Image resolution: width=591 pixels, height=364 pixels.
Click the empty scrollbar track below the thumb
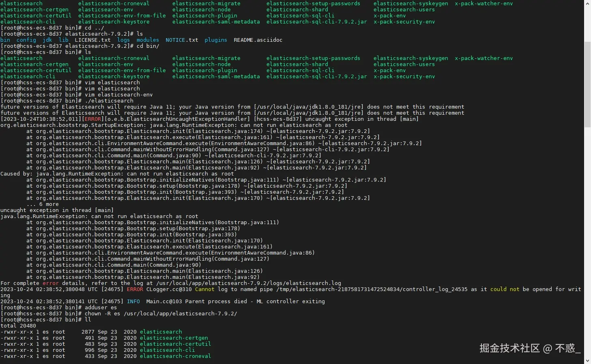click(x=587, y=243)
